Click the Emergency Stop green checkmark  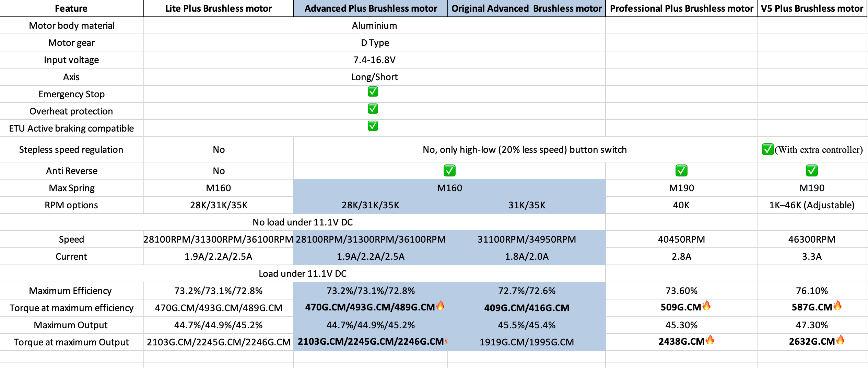pyautogui.click(x=373, y=92)
